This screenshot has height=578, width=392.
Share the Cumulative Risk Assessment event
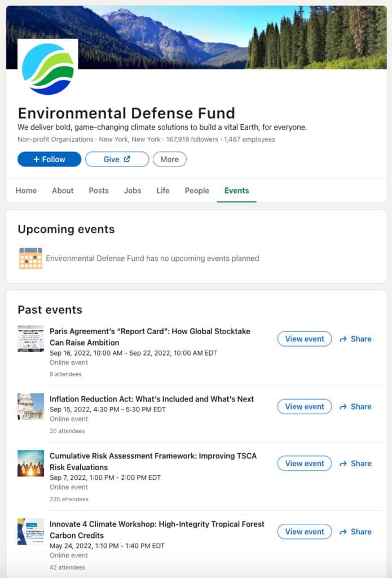tap(355, 463)
